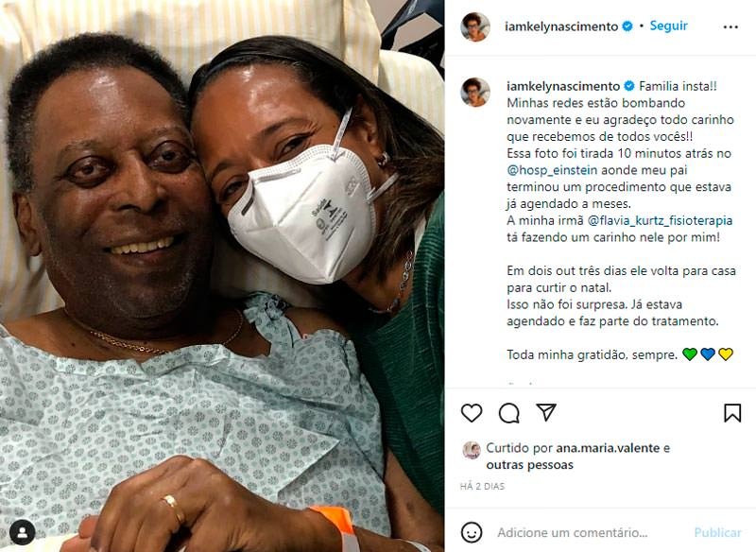Screen dimensions: 756x552
Task: Click the caption author avatar
Action: coord(475,92)
